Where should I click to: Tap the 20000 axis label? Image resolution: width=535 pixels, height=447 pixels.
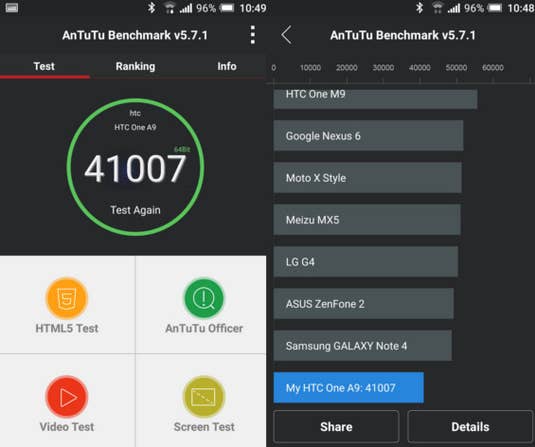click(x=347, y=68)
